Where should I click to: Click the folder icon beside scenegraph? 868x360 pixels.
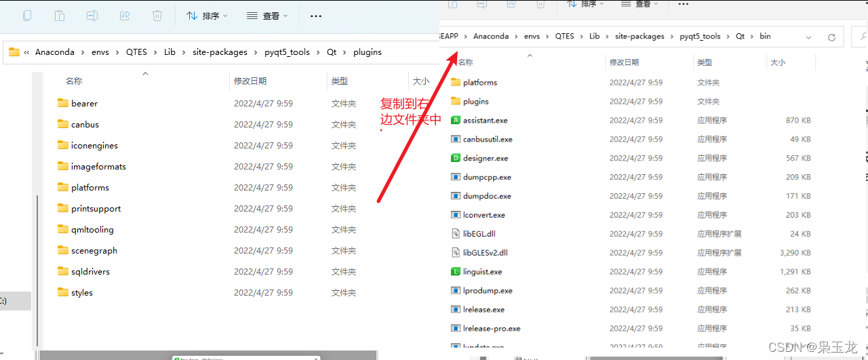[x=63, y=250]
